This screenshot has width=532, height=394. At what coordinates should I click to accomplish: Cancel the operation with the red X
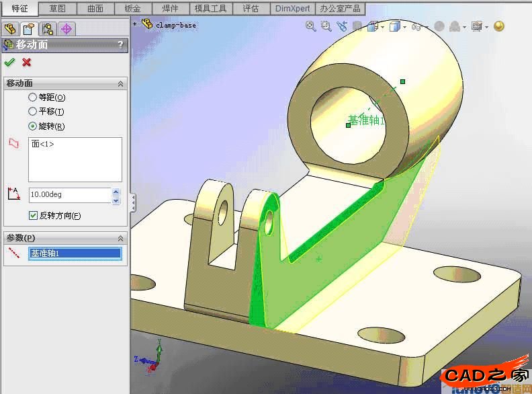27,62
